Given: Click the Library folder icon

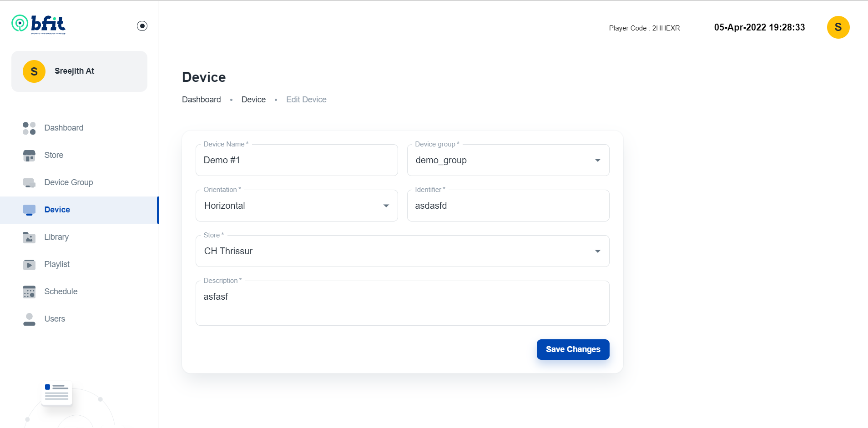Looking at the screenshot, I should (29, 237).
